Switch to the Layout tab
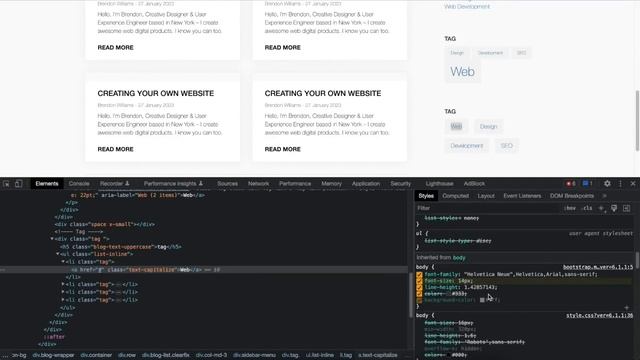The height and width of the screenshot is (360, 640). [486, 196]
